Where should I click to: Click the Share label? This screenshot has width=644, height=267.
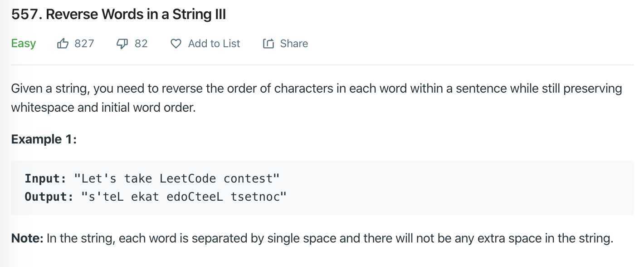coord(294,44)
